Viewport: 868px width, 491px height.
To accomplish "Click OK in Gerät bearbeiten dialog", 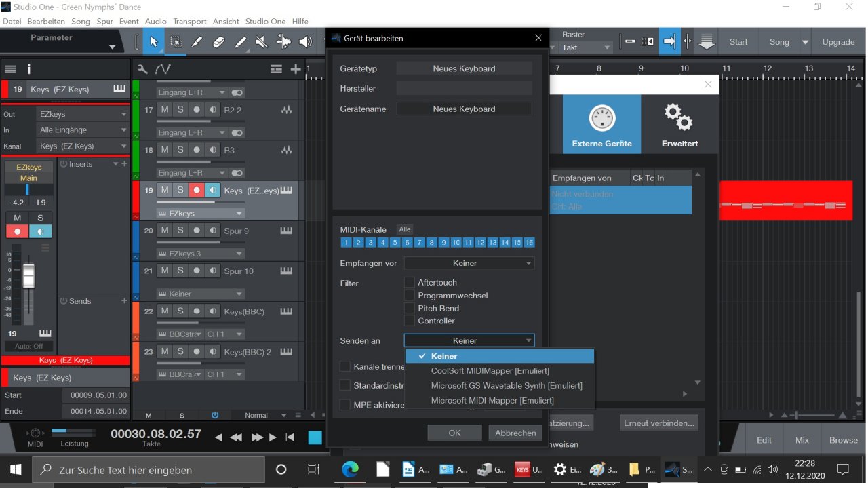I will [454, 433].
